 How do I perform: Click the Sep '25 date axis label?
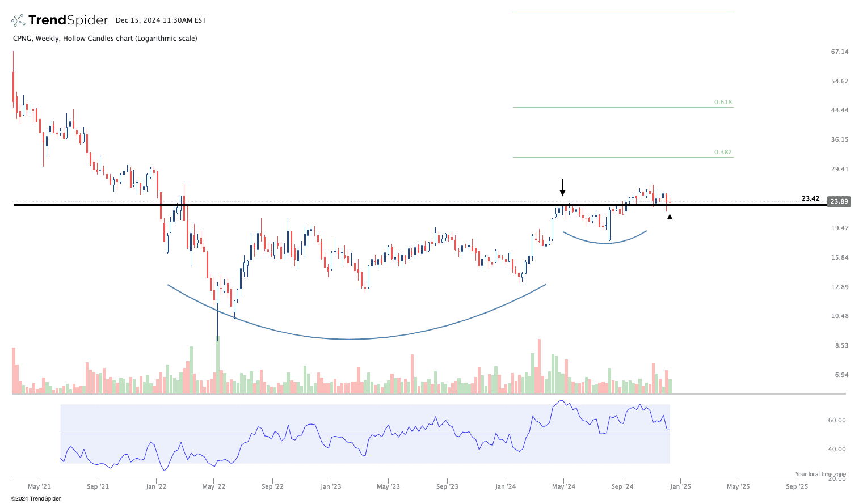[x=797, y=486]
